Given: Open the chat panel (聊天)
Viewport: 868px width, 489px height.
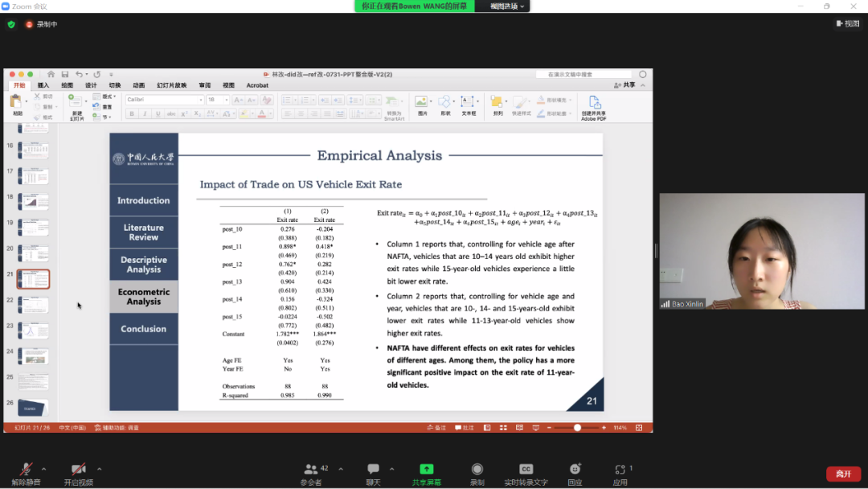Looking at the screenshot, I should [x=373, y=470].
